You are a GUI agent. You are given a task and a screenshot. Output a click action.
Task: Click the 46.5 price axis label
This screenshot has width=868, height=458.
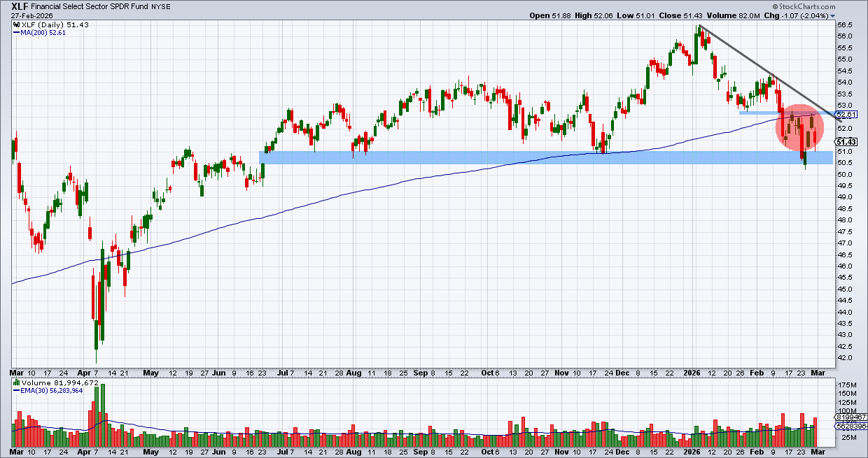click(x=844, y=255)
